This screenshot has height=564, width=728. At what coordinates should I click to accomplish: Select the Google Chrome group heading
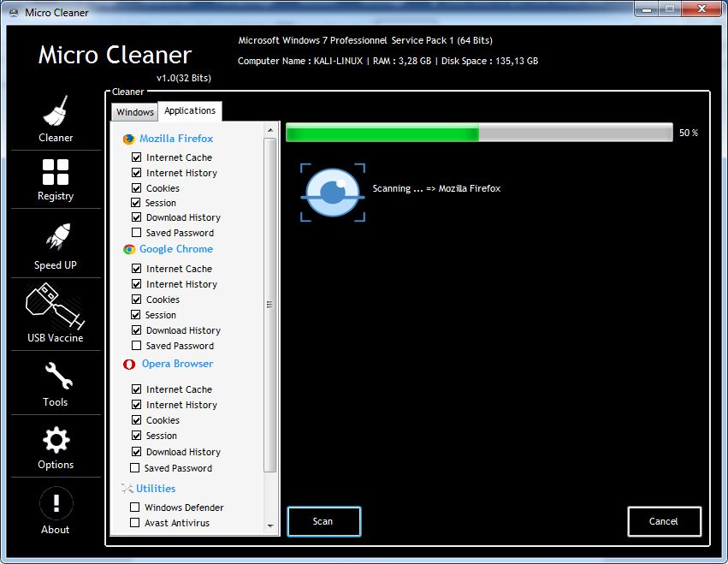pos(176,249)
